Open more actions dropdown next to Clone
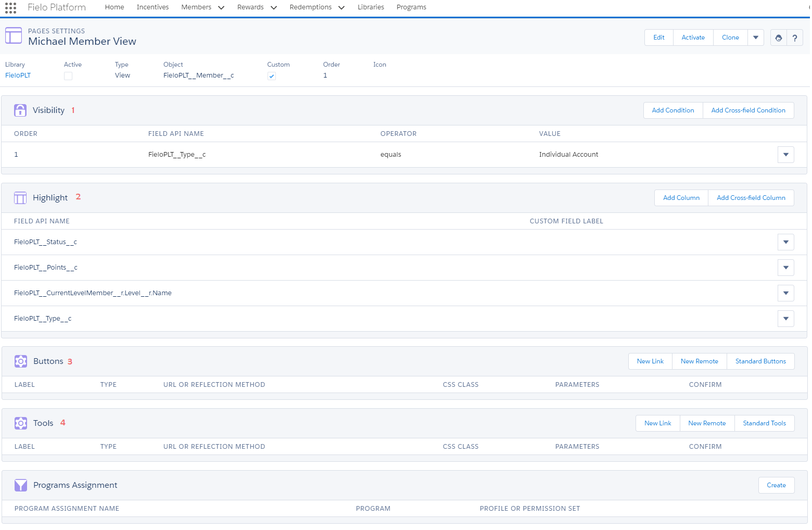Screen dimensions: 812x530 pos(756,37)
